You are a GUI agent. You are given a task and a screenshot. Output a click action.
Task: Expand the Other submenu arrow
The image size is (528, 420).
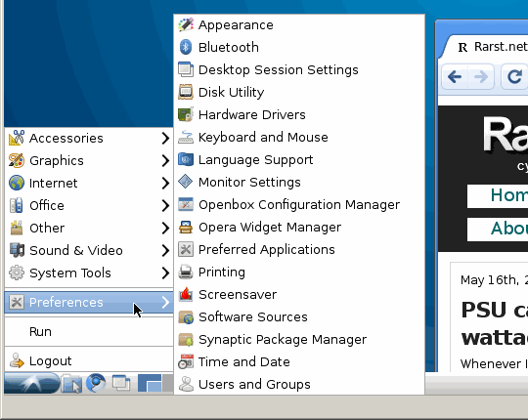pyautogui.click(x=165, y=228)
